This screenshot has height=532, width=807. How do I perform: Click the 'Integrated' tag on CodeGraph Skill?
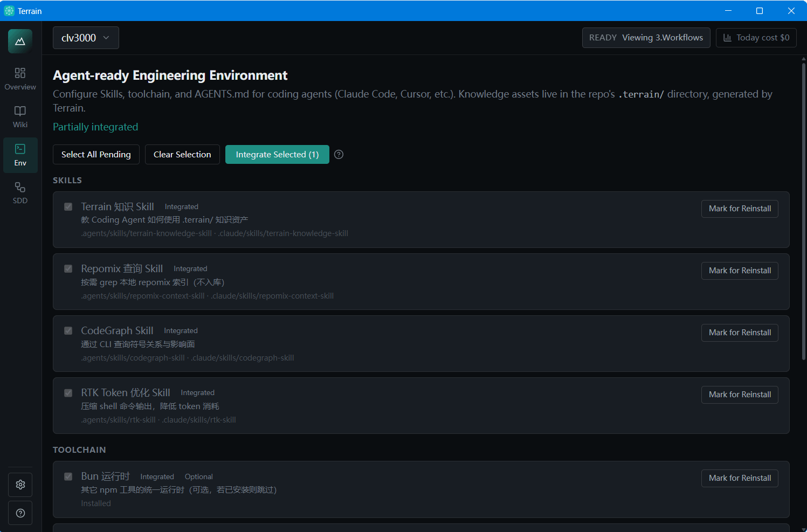[181, 331]
